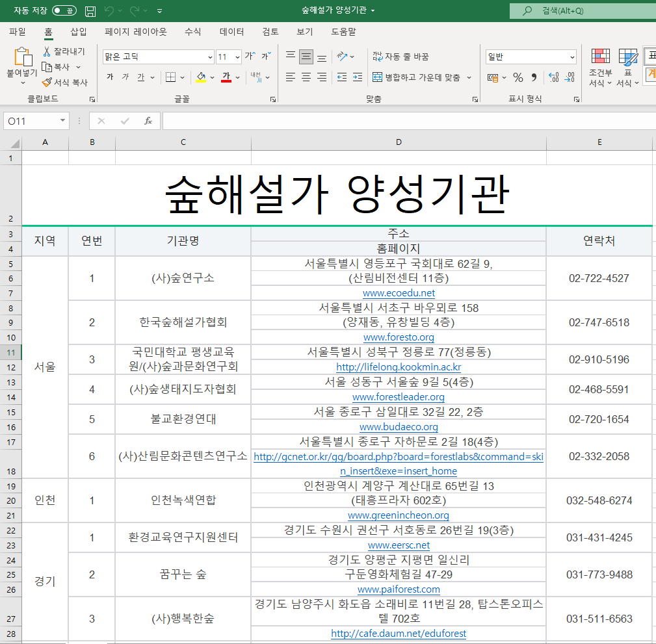The image size is (656, 644).
Task: Open the font color dropdown arrow
Action: point(238,77)
